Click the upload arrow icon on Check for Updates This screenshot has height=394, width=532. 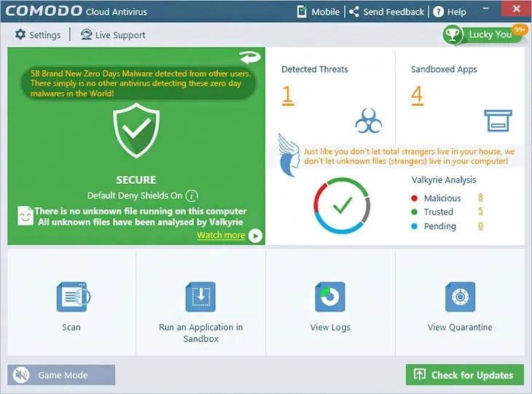[419, 374]
